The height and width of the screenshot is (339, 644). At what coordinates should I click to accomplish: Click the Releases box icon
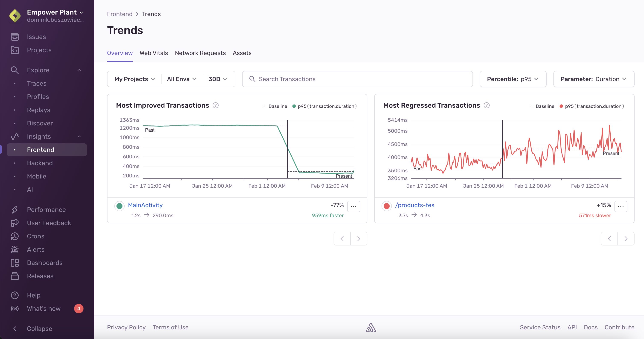coord(15,276)
